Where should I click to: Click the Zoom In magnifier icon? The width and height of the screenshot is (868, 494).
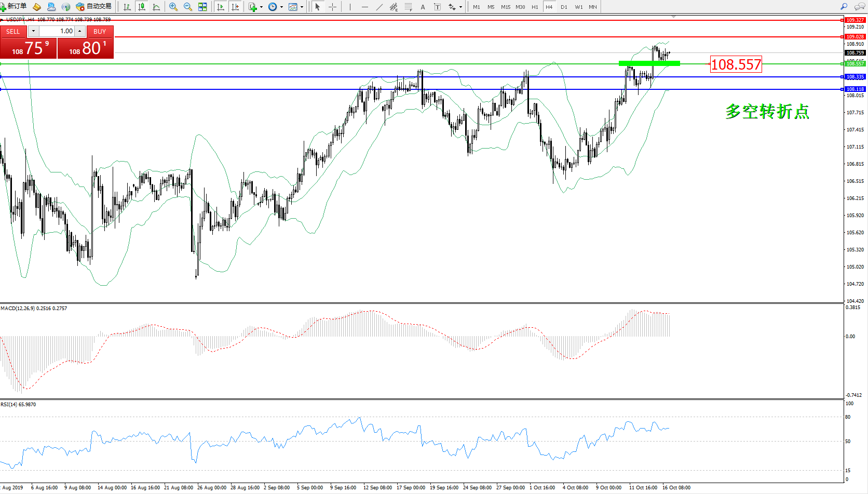click(x=173, y=7)
